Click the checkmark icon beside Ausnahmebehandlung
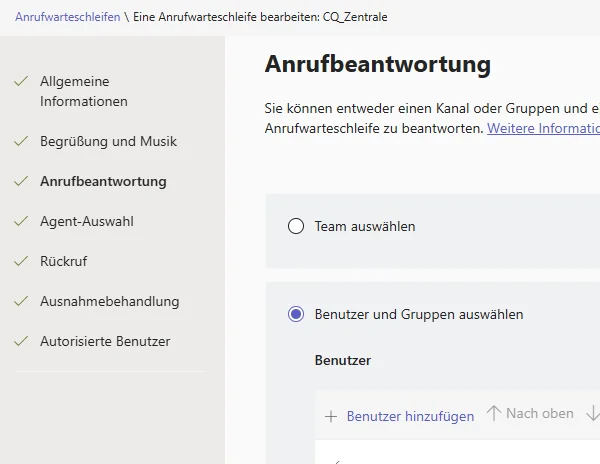 pyautogui.click(x=21, y=301)
